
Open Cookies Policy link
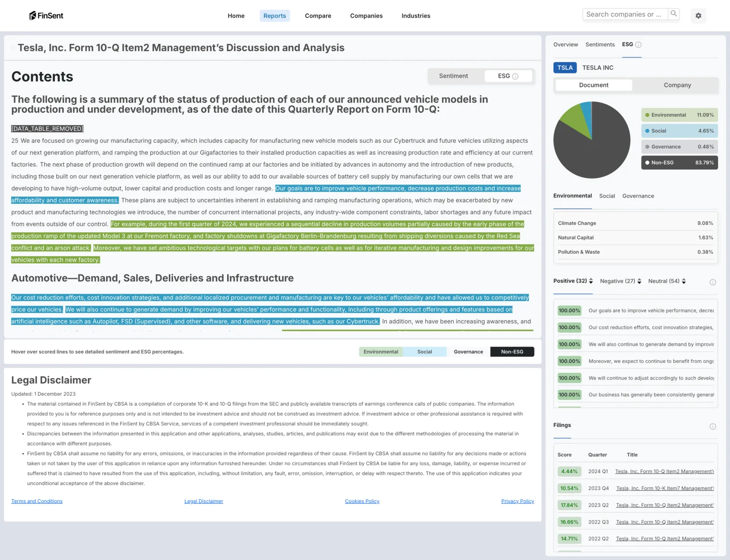tap(362, 501)
